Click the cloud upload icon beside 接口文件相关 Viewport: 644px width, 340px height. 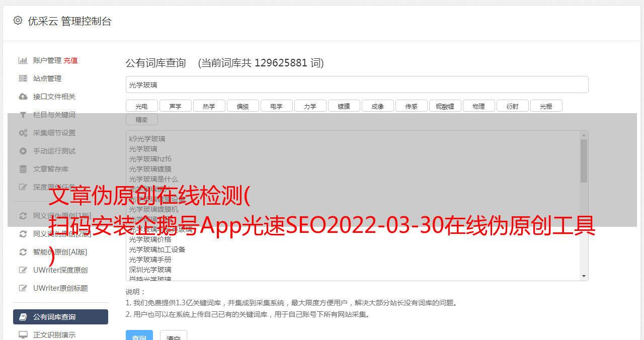pos(23,97)
